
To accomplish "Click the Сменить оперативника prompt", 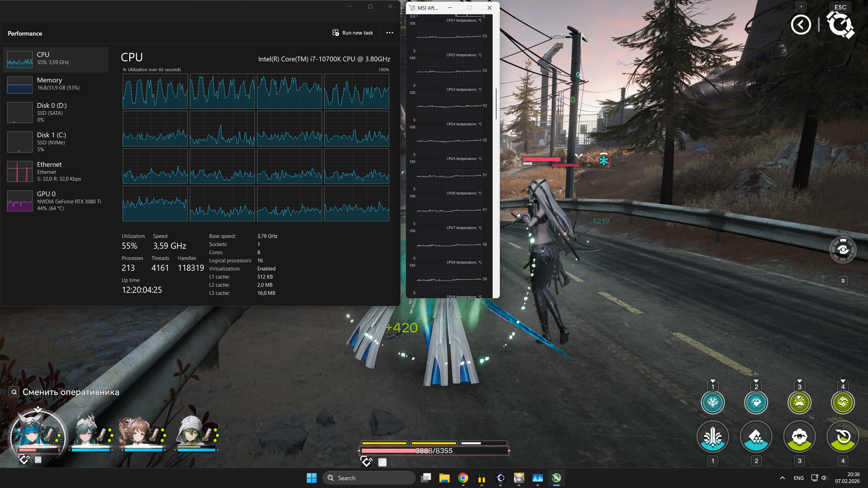I will click(x=71, y=392).
